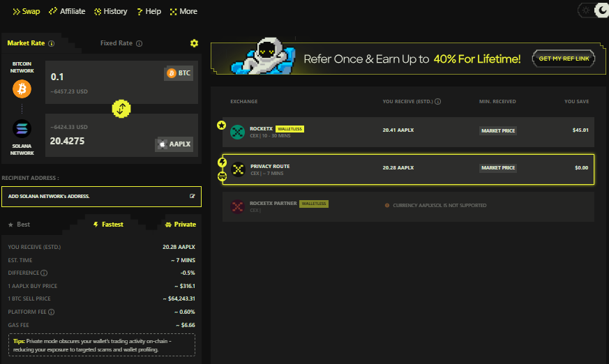Click the ~ 0.60% platform fee value
The image size is (609, 364).
pos(185,312)
